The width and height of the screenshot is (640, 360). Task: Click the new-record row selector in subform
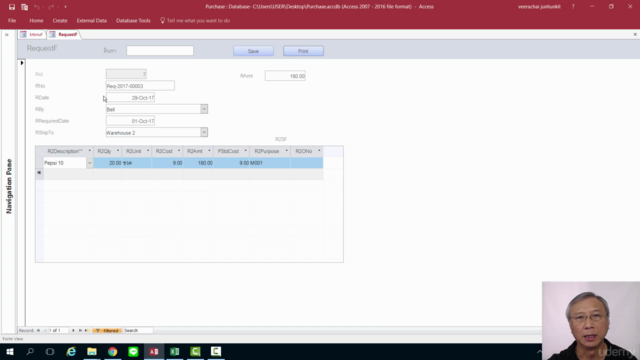point(39,173)
